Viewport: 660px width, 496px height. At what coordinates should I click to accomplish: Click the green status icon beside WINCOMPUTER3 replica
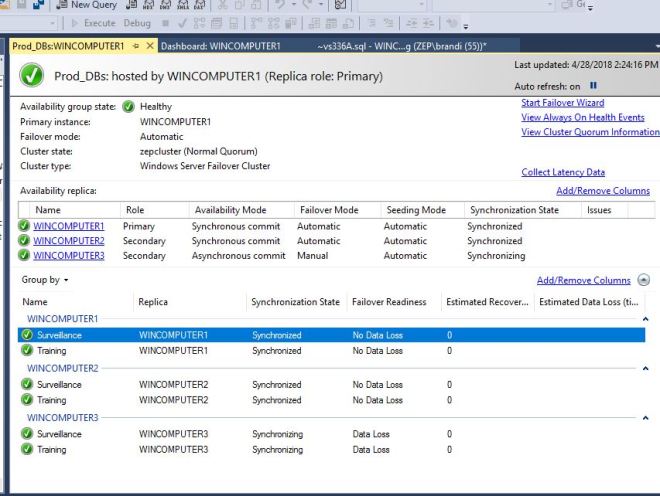(24, 256)
